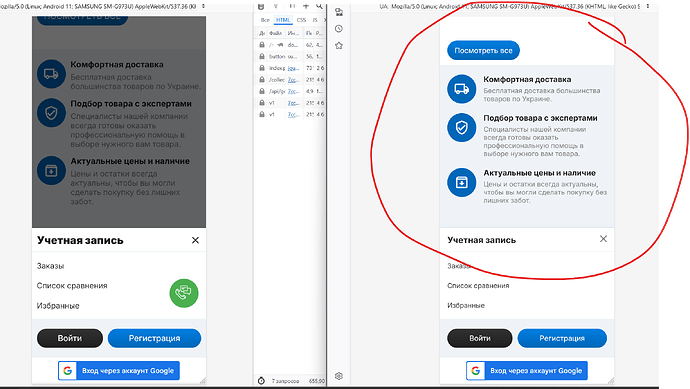Image resolution: width=690 pixels, height=389 pixels.
Task: Click the archive box icon in right screenshot
Action: click(x=462, y=182)
